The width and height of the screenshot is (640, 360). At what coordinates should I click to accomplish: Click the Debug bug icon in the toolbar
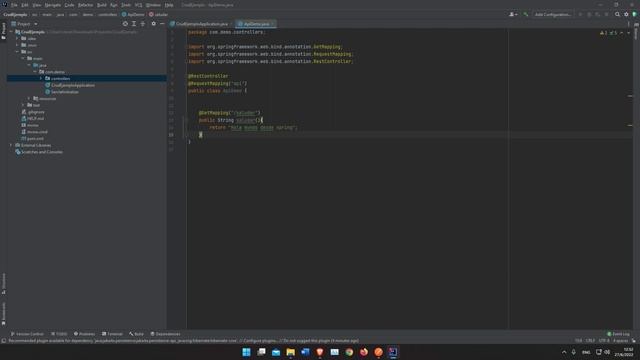pos(589,14)
